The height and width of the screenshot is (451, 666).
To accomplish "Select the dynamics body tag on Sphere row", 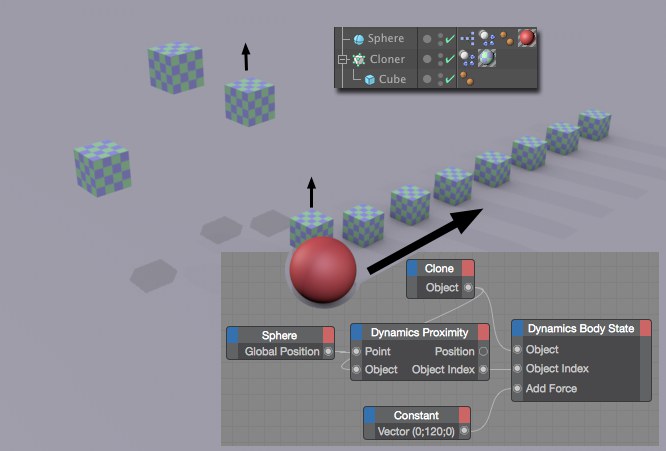I will (487, 38).
